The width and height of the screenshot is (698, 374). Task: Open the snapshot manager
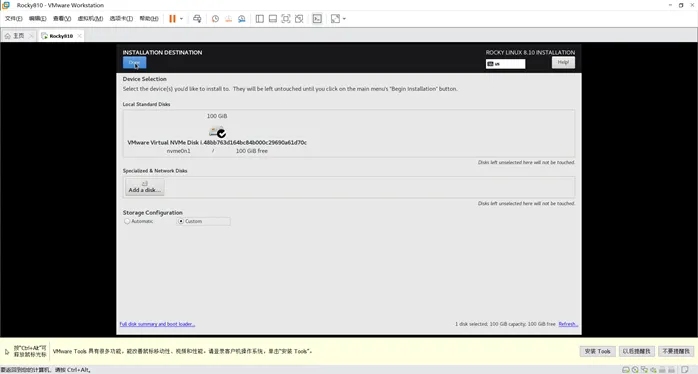tap(242, 19)
